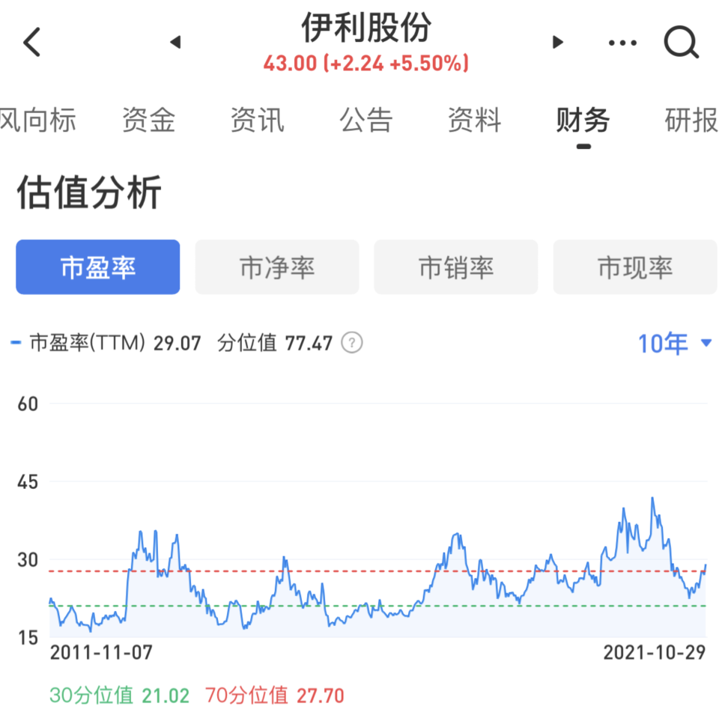
Task: Tap the end date 2021-10-29
Action: click(x=654, y=653)
